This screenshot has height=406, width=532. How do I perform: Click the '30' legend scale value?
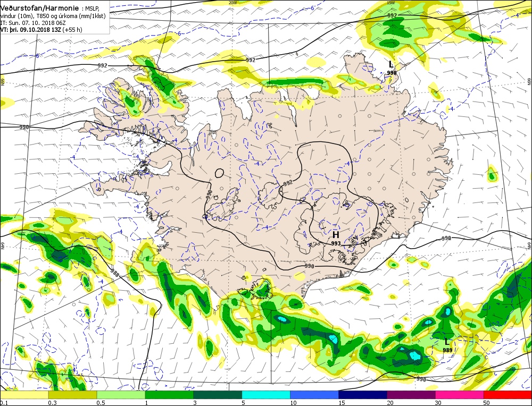click(x=438, y=403)
